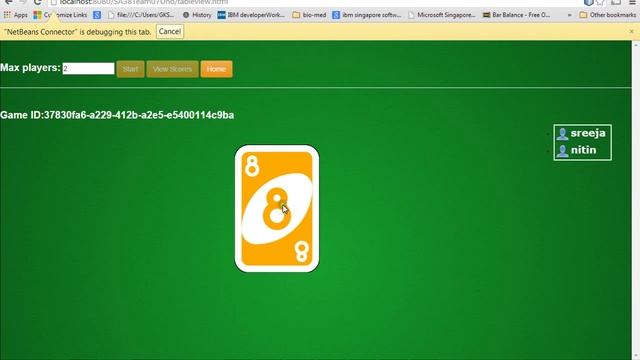Open the View Scores button
The height and width of the screenshot is (360, 640).
click(172, 69)
